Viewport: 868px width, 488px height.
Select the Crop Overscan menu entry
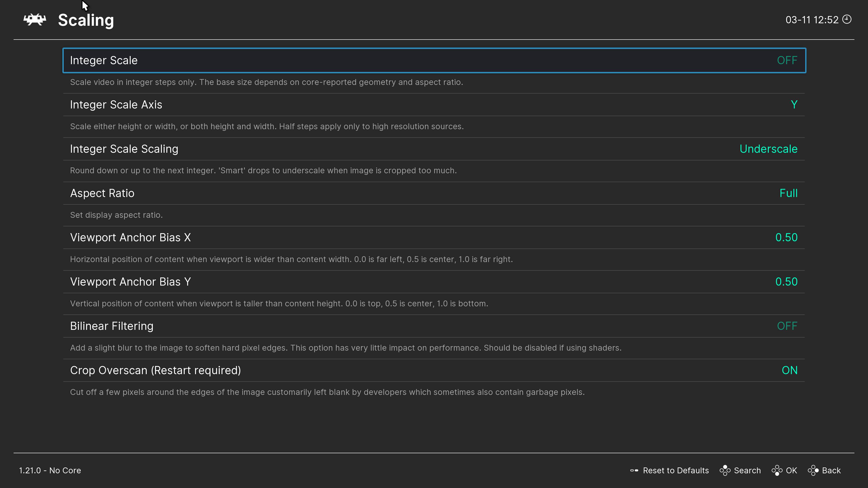point(155,370)
